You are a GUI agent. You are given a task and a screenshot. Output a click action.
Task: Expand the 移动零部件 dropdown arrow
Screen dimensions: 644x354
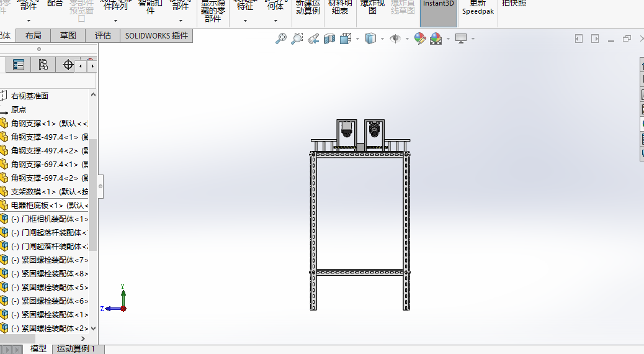(x=181, y=20)
